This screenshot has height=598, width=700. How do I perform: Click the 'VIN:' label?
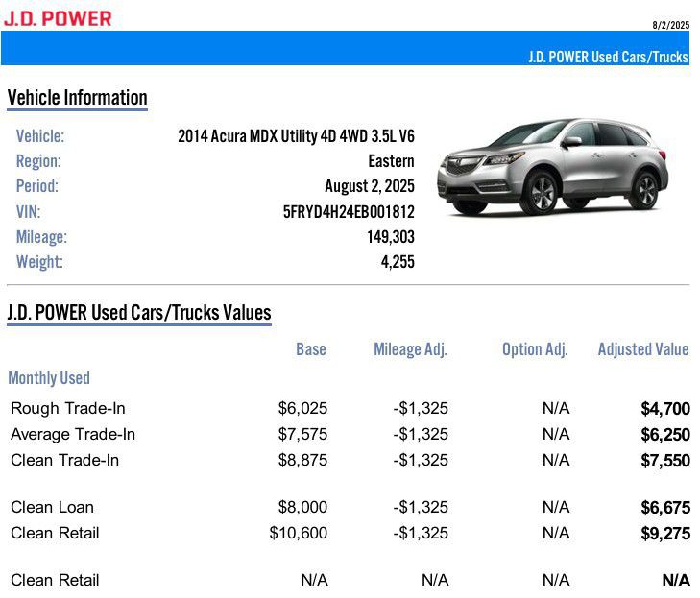[x=28, y=211]
